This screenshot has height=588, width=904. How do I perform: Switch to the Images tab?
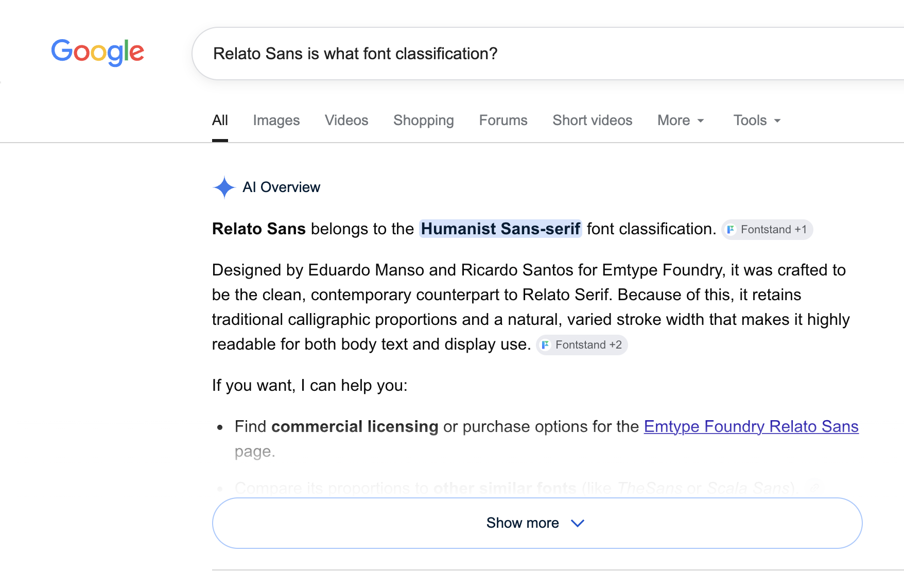click(276, 120)
